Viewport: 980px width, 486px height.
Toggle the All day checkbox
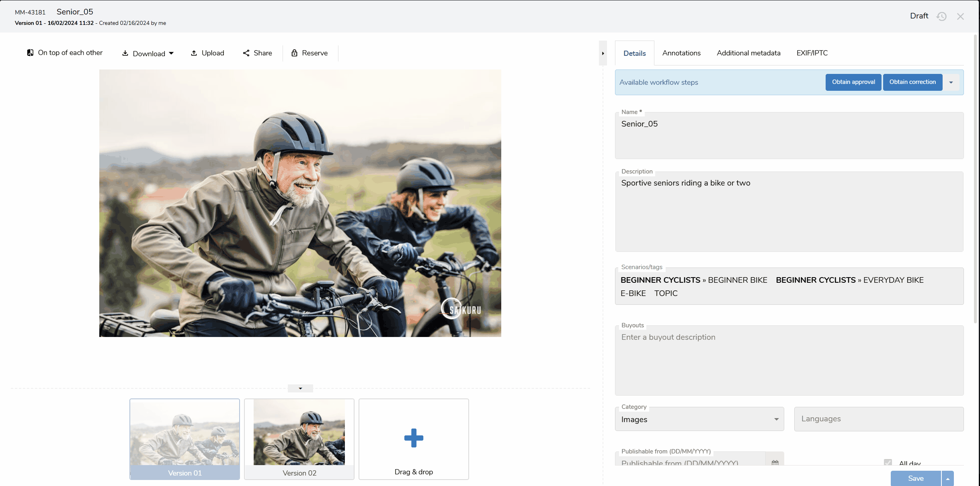tap(888, 462)
